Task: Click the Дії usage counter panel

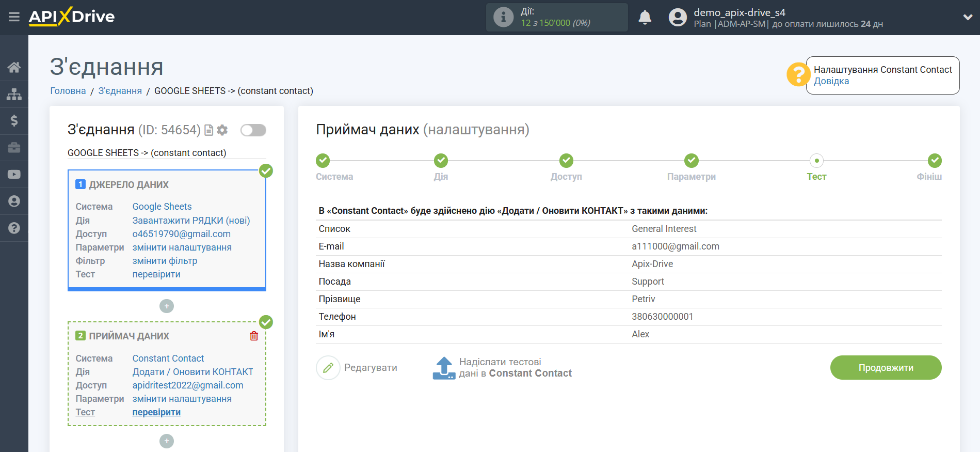Action: [x=557, y=17]
